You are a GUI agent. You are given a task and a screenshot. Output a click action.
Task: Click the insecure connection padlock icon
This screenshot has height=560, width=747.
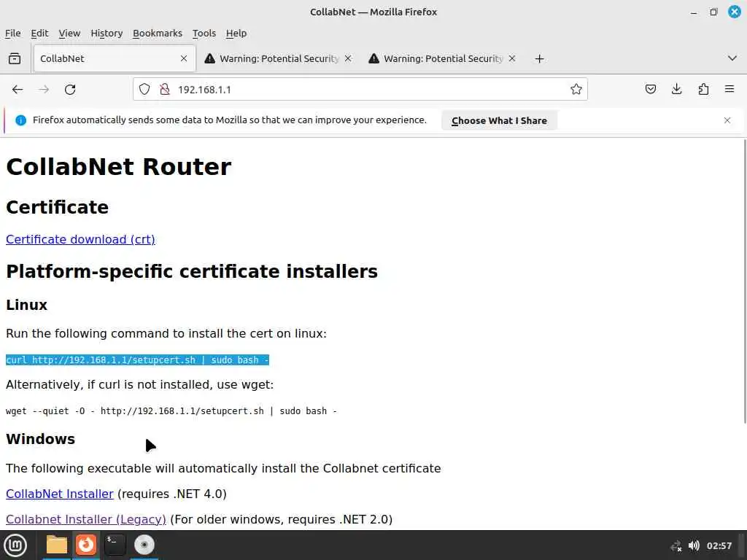(x=165, y=89)
